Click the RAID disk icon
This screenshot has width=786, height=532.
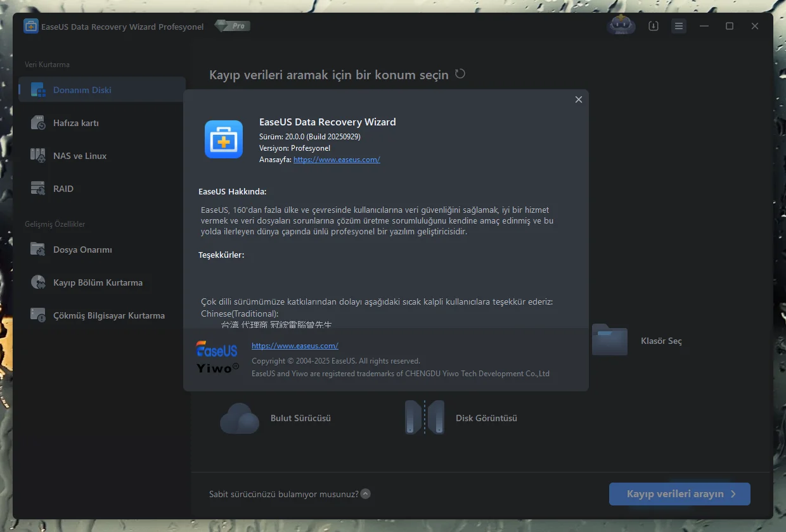coord(38,189)
